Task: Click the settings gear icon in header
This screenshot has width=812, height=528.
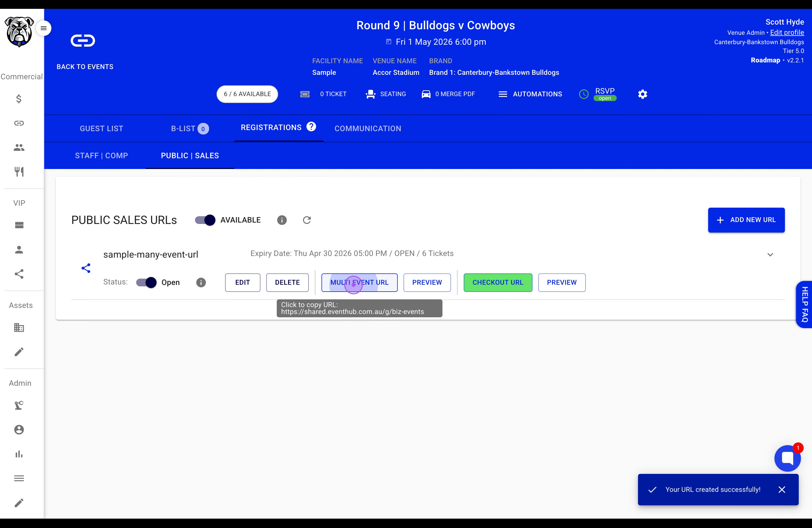Action: click(642, 94)
